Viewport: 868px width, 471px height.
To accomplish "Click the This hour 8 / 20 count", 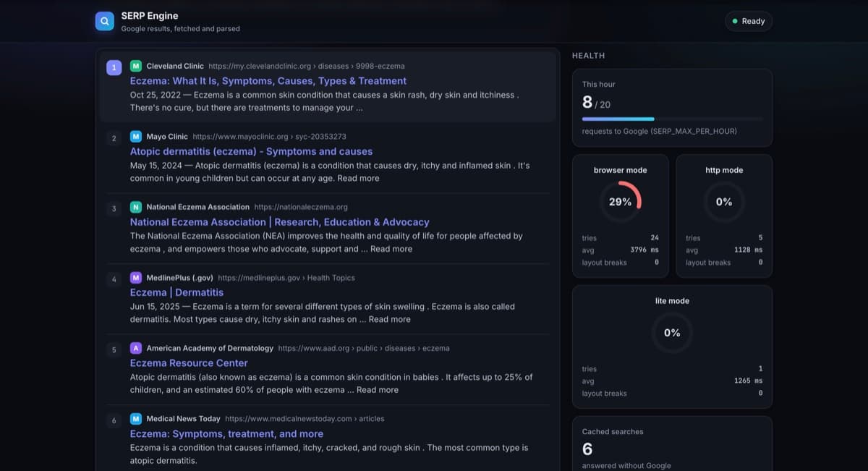I will [597, 103].
